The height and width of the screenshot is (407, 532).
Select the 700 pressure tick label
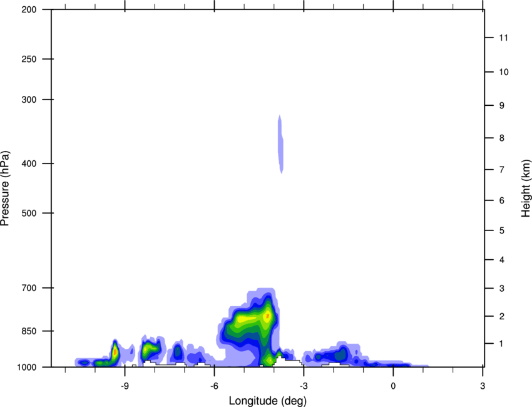pyautogui.click(x=29, y=288)
